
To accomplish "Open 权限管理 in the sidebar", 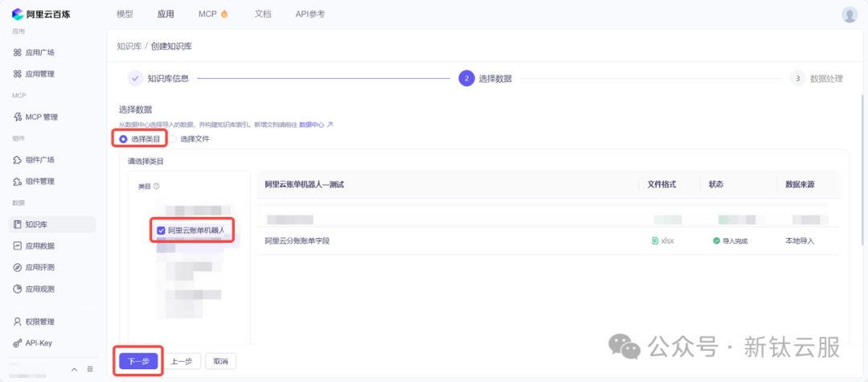I will (34, 322).
